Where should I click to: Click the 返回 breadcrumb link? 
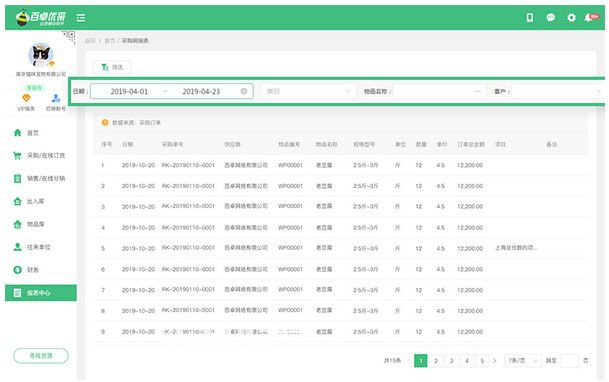[90, 40]
